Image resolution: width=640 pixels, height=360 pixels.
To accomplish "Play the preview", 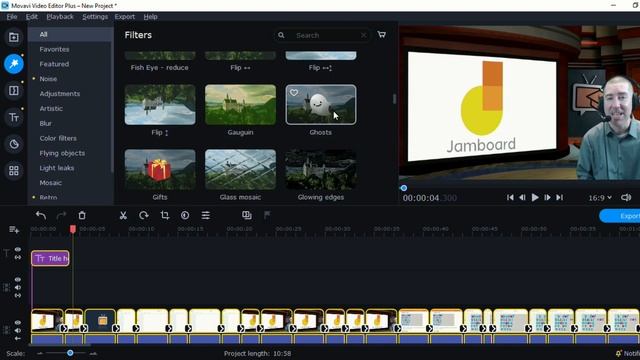I will [535, 198].
